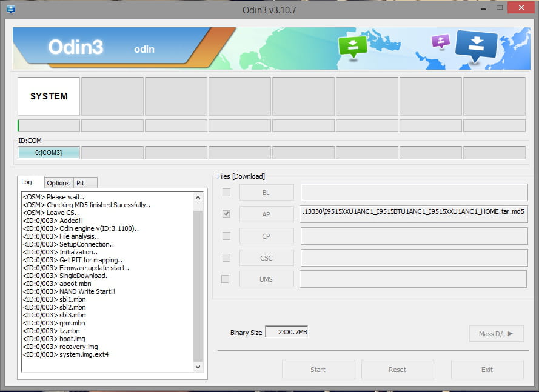This screenshot has height=392, width=539.
Task: Close the Odin3 v3.10.7 window
Action: pyautogui.click(x=521, y=7)
